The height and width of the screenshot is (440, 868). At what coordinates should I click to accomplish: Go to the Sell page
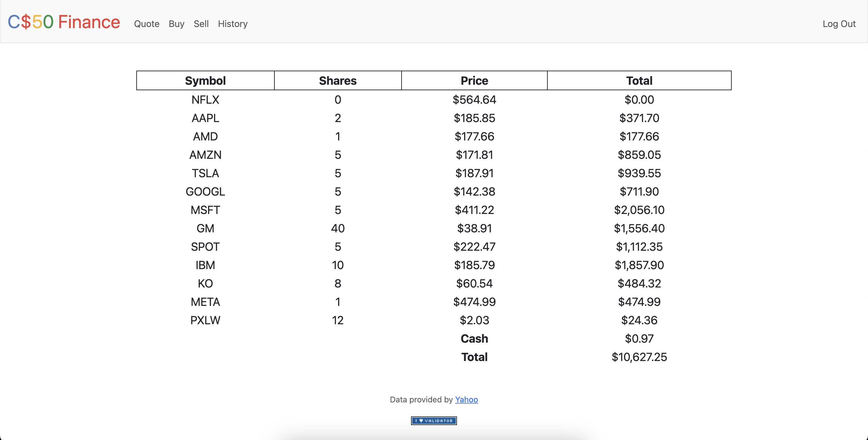(201, 24)
